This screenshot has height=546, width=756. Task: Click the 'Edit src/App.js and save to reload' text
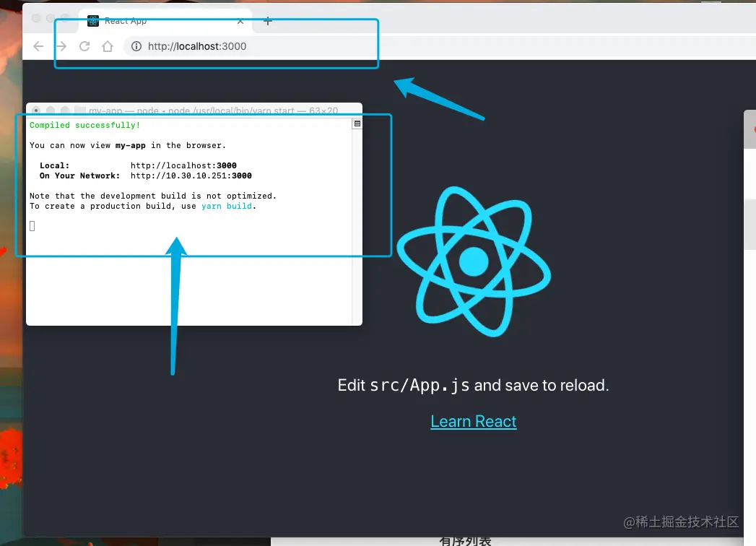pyautogui.click(x=474, y=386)
